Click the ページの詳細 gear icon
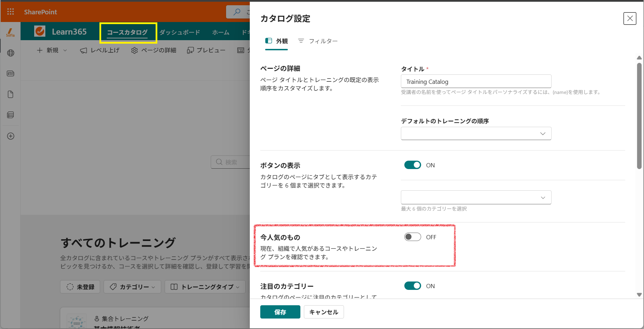 (x=134, y=51)
